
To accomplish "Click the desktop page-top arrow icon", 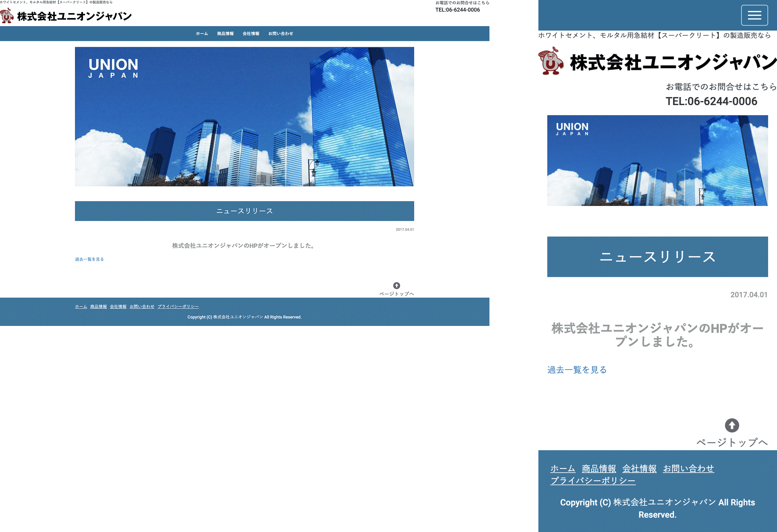I will tap(396, 285).
